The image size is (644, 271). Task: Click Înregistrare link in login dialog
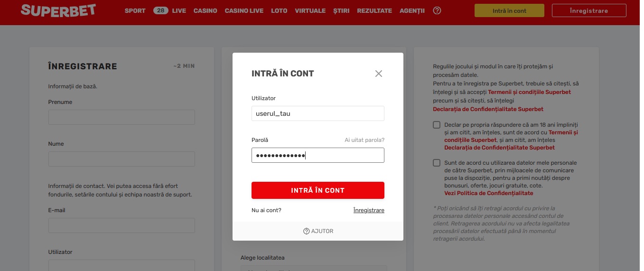coord(369,210)
